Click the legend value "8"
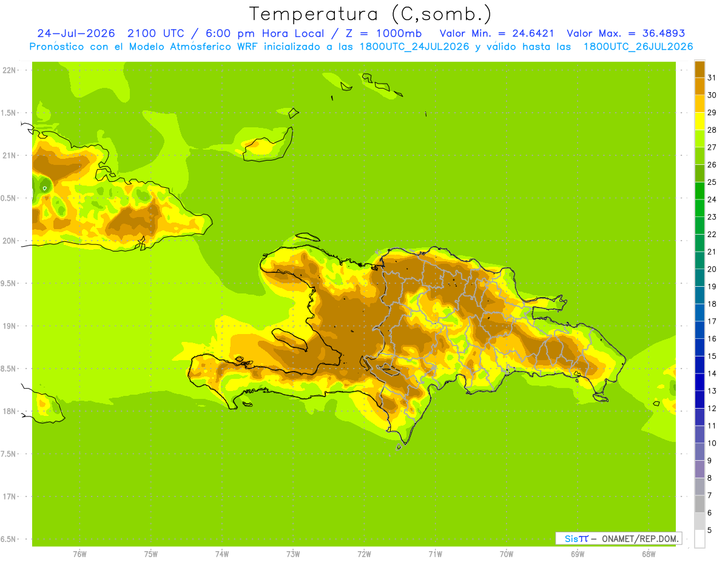The height and width of the screenshot is (562, 728). coord(710,478)
